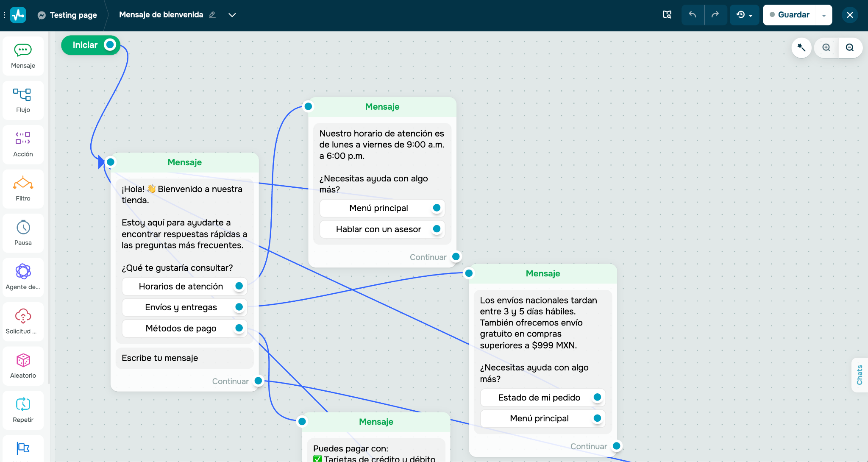Select the Aleatorio block in sidebar

click(x=23, y=366)
